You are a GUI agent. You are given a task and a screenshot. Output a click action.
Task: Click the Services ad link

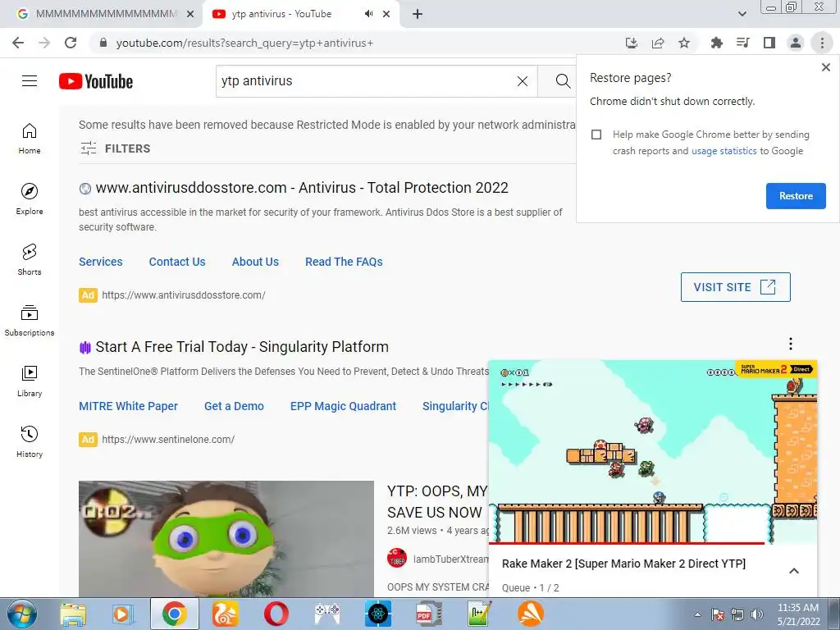(101, 262)
